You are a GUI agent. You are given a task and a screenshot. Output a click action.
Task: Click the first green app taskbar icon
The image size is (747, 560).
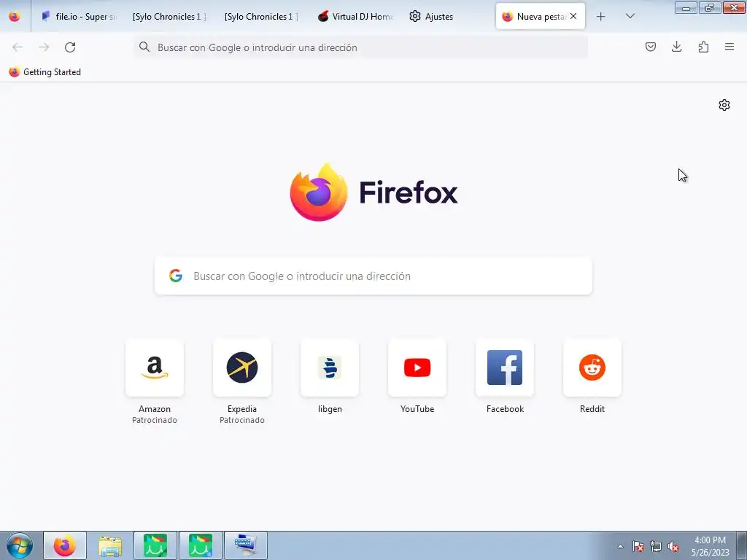tap(155, 545)
